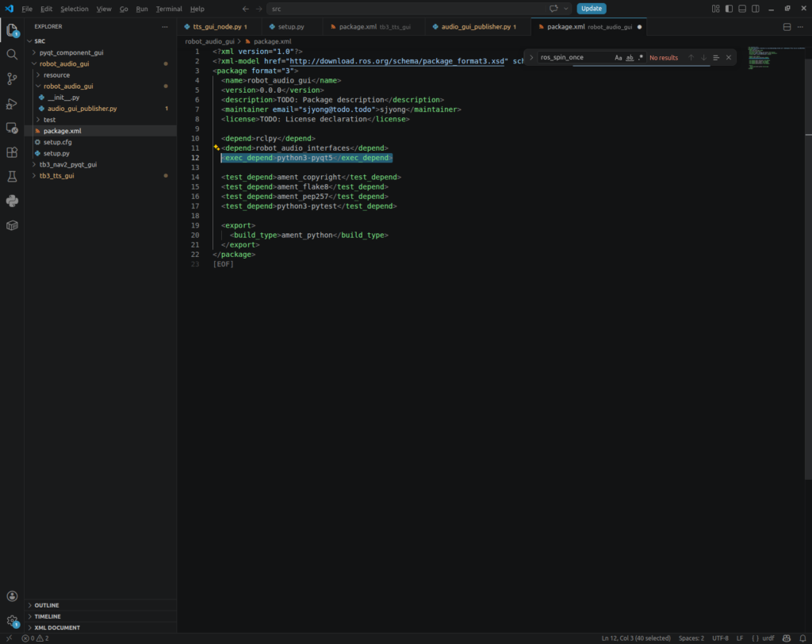Expand the resource folder
Image resolution: width=812 pixels, height=644 pixels.
[56, 75]
